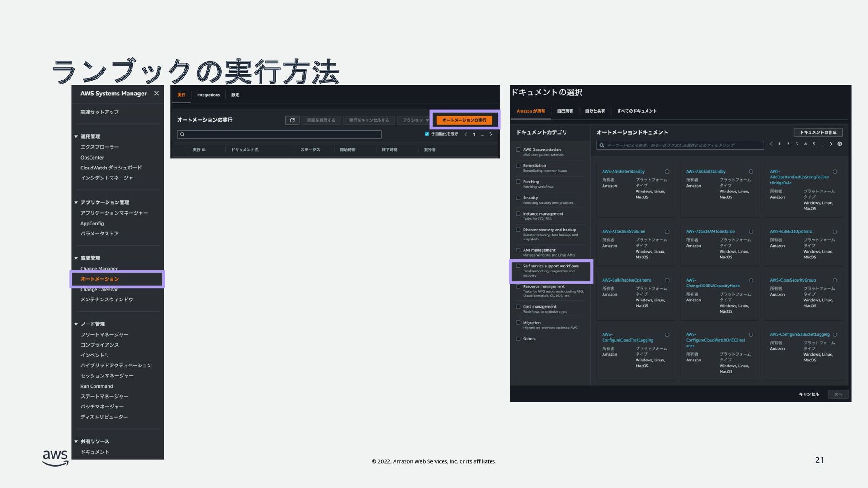Click the ドキュメントの作成 button

(x=818, y=132)
